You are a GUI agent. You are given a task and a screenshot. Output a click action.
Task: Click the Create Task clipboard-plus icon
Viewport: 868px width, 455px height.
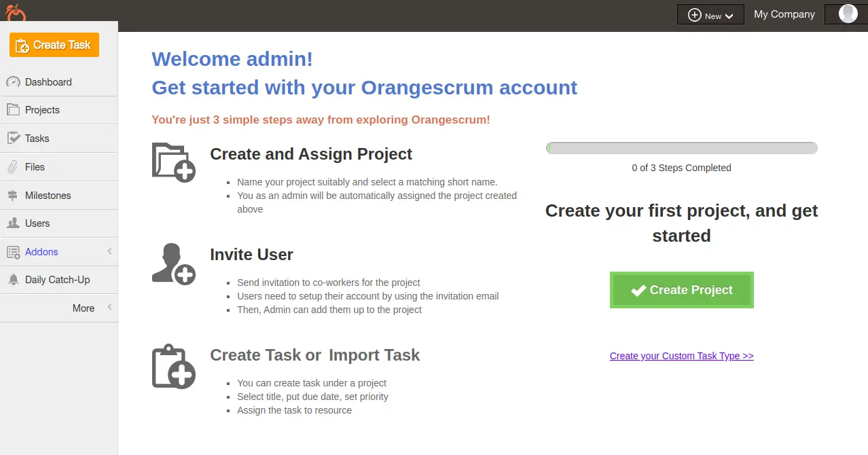[x=173, y=367]
